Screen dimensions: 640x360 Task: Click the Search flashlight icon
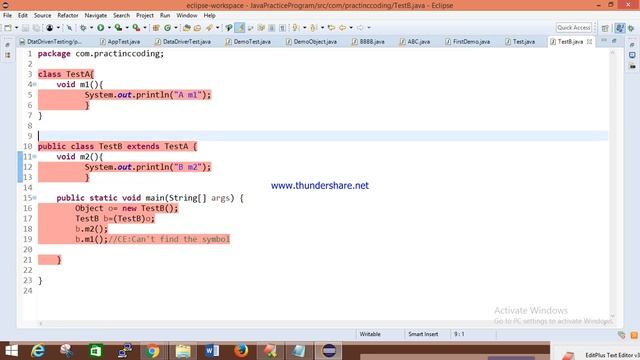click(209, 28)
